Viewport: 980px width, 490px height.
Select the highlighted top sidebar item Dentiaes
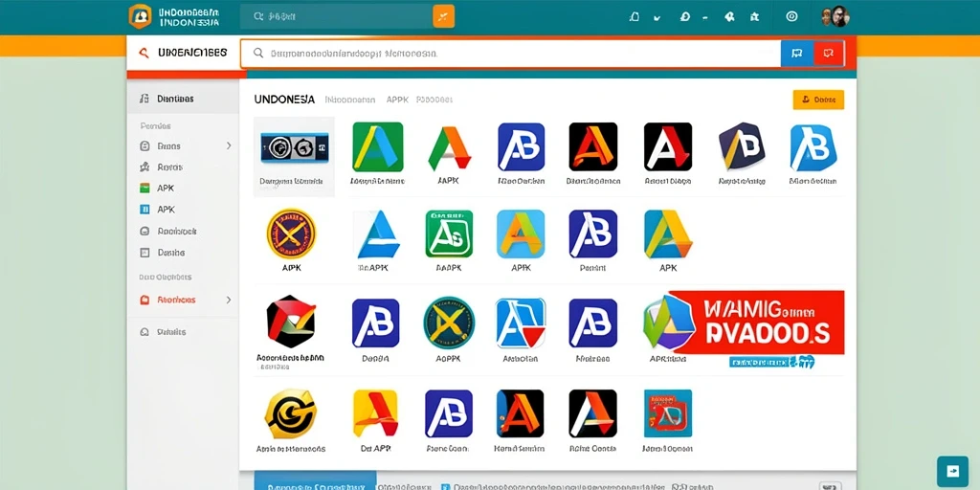pos(183,99)
